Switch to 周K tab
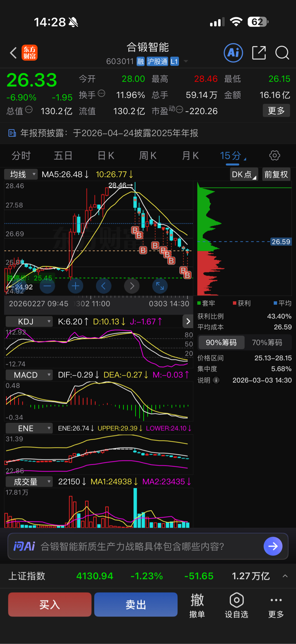 point(148,156)
